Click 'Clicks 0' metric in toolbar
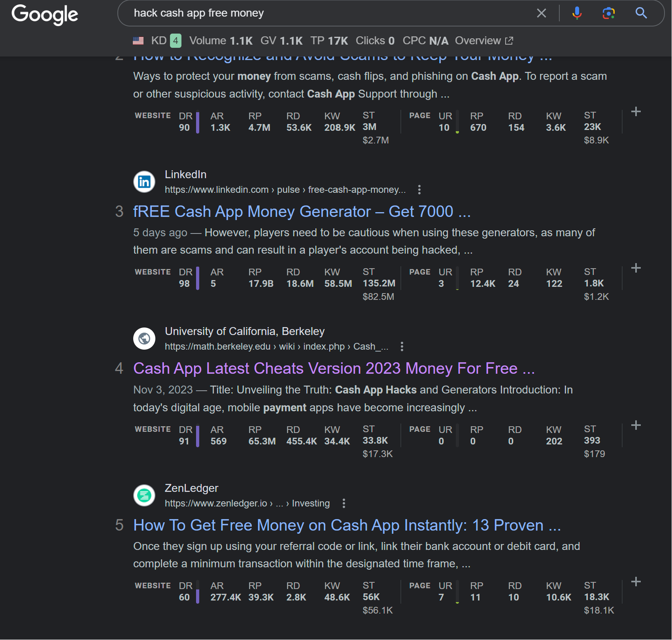The width and height of the screenshot is (672, 640). pyautogui.click(x=375, y=41)
